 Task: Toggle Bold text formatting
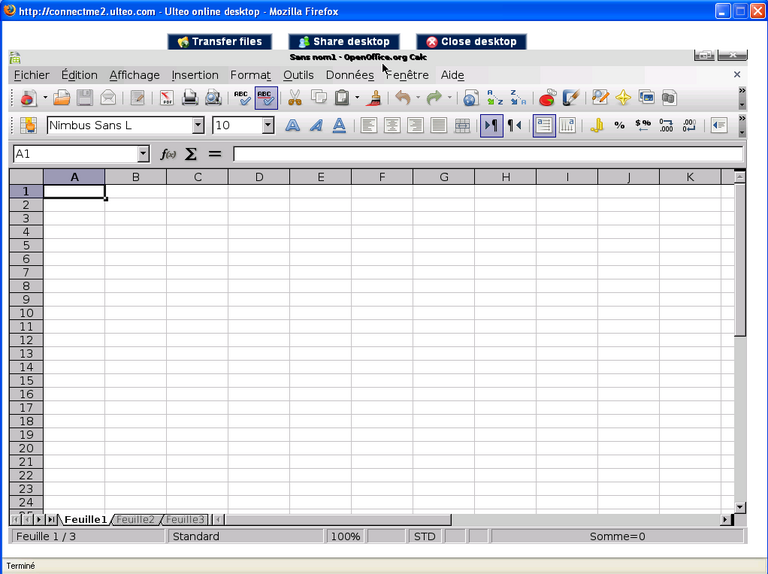pos(292,125)
